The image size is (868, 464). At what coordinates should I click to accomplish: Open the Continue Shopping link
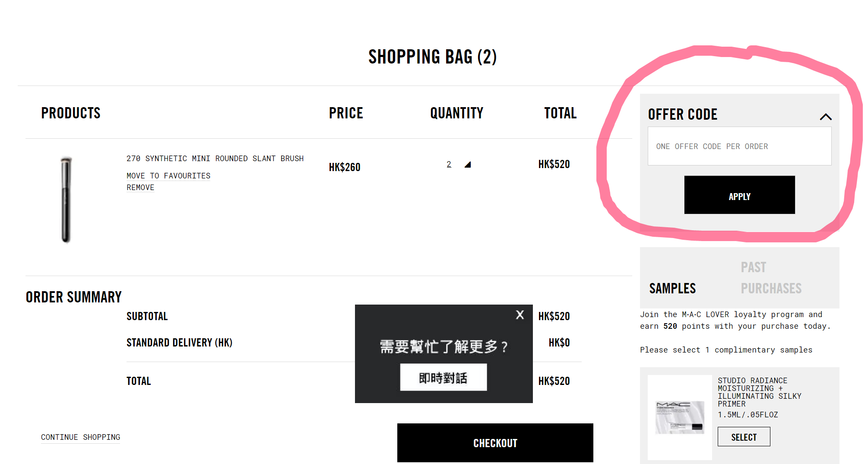coord(80,437)
